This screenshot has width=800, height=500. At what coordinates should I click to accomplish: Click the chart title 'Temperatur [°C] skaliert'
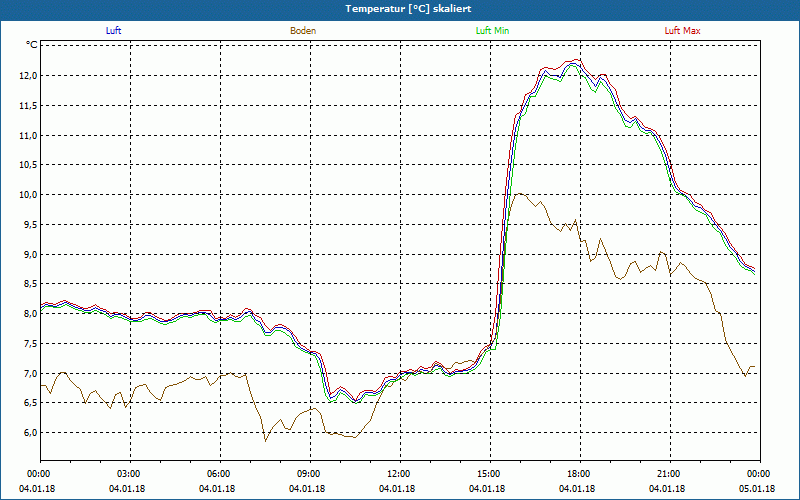click(x=408, y=9)
